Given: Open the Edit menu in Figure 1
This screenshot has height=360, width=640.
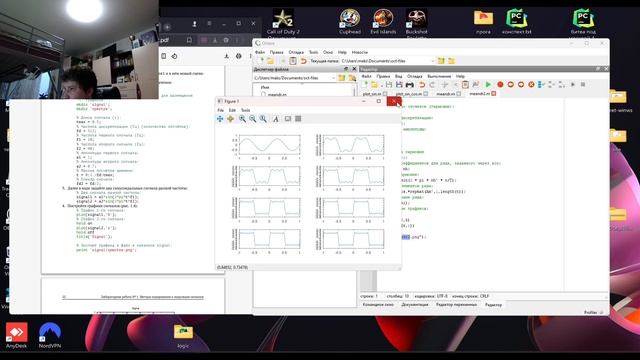Looking at the screenshot, I should point(232,110).
